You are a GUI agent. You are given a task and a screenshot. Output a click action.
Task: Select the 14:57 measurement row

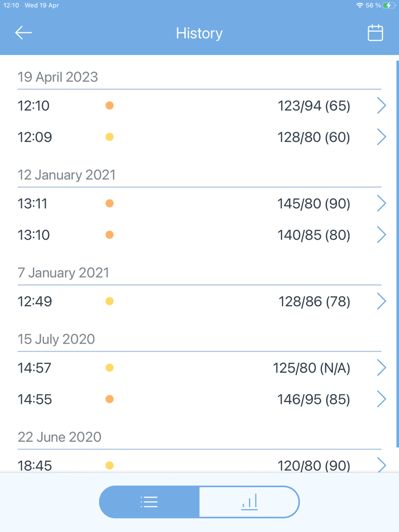(199, 367)
